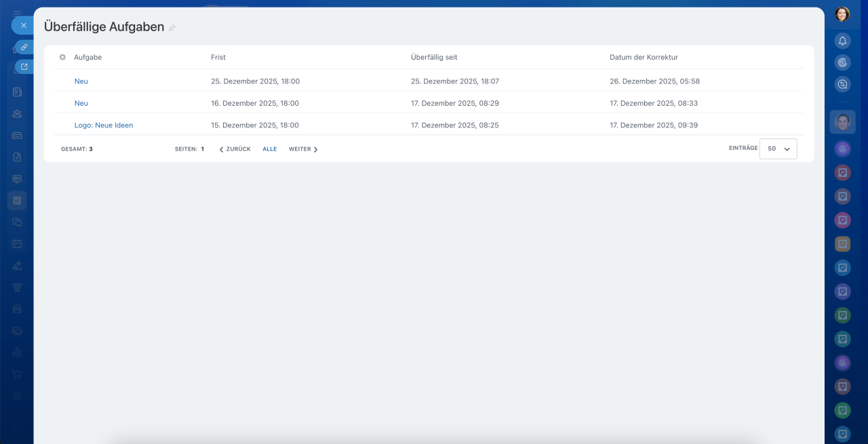Open the Tasks section in left sidebar
868x444 pixels.
pyautogui.click(x=17, y=200)
